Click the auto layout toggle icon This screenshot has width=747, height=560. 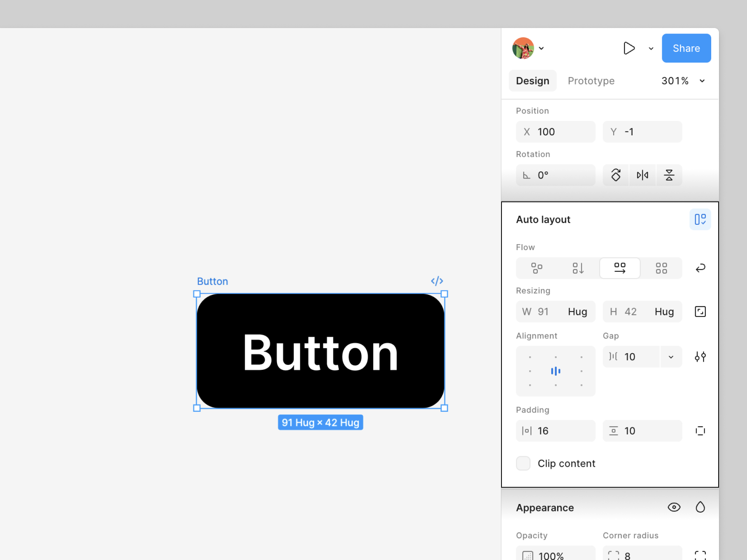(x=700, y=219)
